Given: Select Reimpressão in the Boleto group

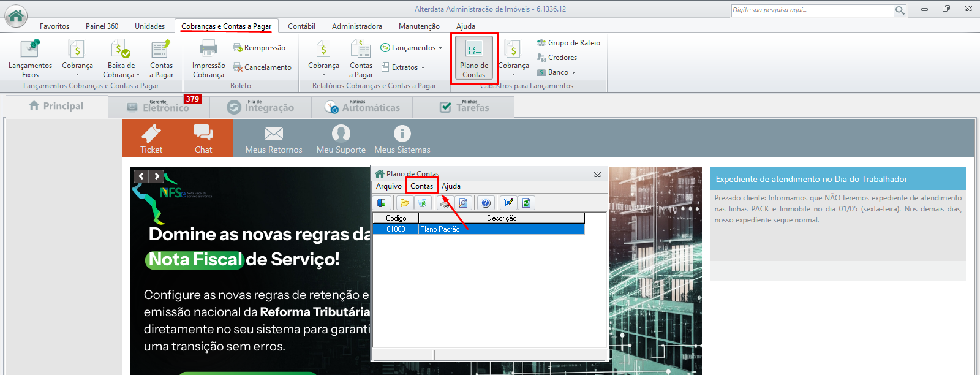Looking at the screenshot, I should (259, 48).
